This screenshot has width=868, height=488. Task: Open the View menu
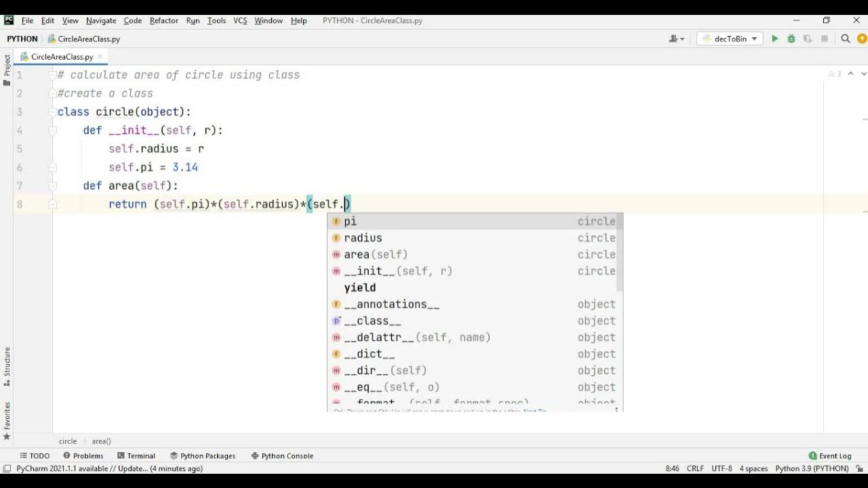[x=71, y=20]
